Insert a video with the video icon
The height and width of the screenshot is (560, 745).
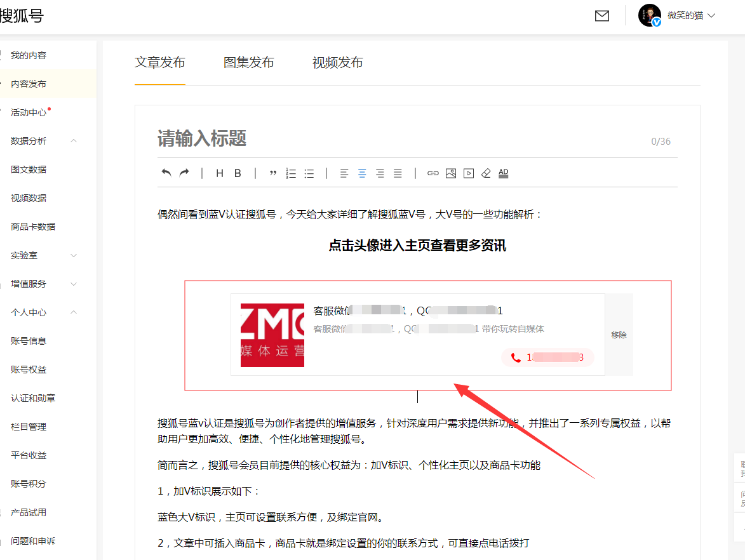pyautogui.click(x=468, y=173)
